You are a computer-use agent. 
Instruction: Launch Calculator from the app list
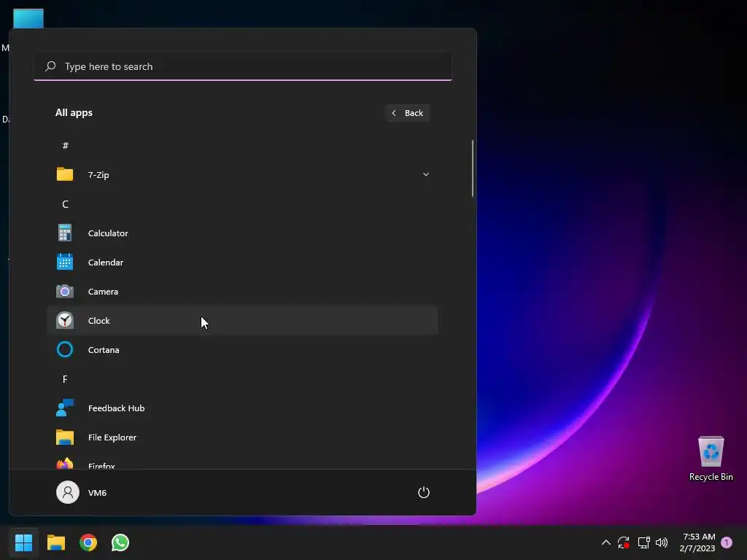pos(242,233)
